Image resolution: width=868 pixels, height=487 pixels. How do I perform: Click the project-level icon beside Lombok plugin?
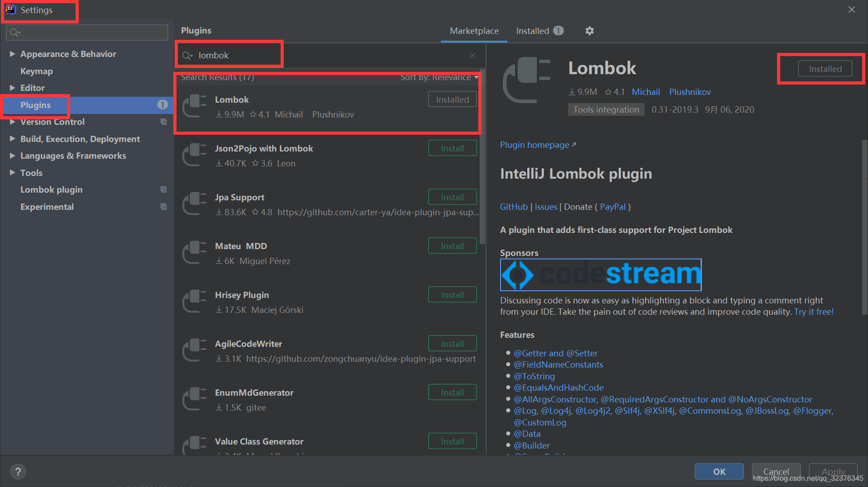(163, 189)
